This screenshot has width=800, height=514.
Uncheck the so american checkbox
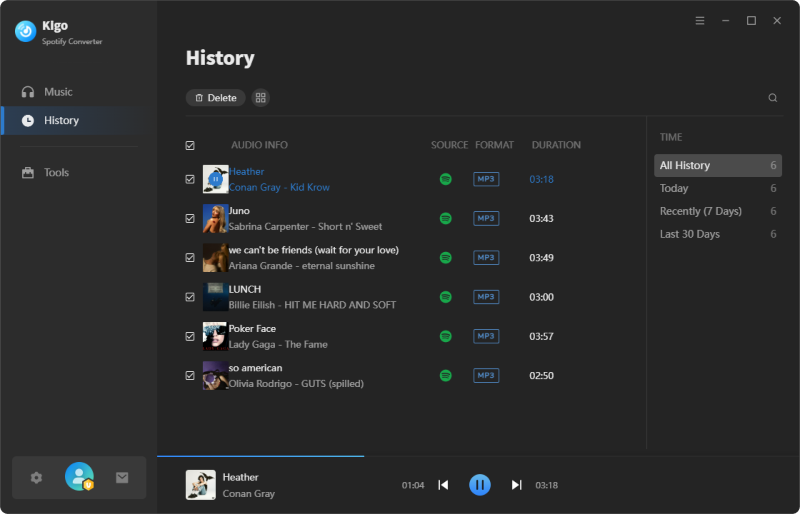(190, 376)
